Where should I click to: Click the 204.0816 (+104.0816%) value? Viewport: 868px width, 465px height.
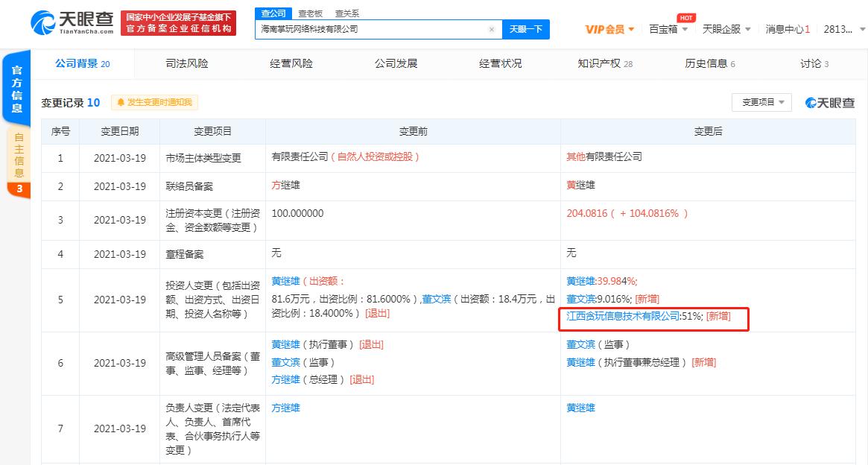click(x=627, y=213)
